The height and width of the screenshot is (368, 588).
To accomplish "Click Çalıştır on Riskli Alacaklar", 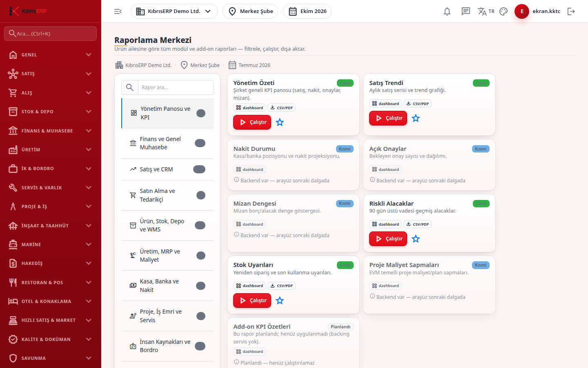I will (388, 239).
